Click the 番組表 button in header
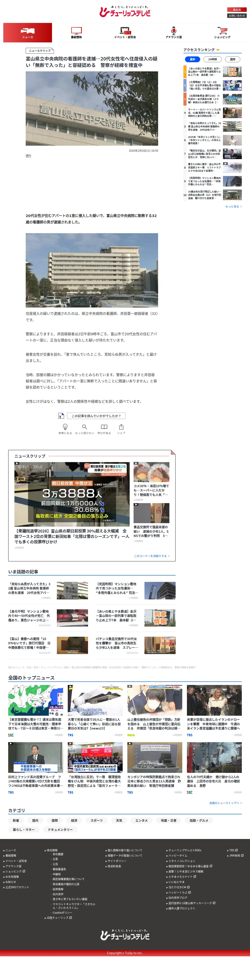Viewport: 250px width, 980px height. (x=237, y=10)
